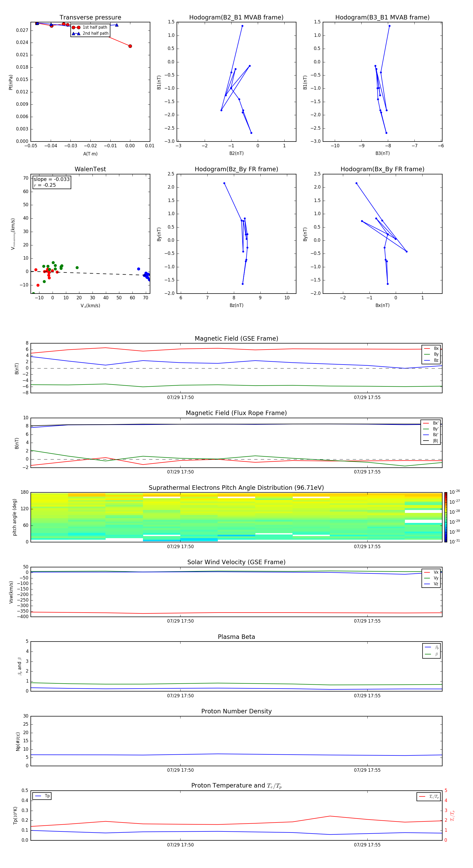Screen dimensions: 473x868
Task: Click the "Np(#/cc)" y-axis label
Action: [18, 741]
